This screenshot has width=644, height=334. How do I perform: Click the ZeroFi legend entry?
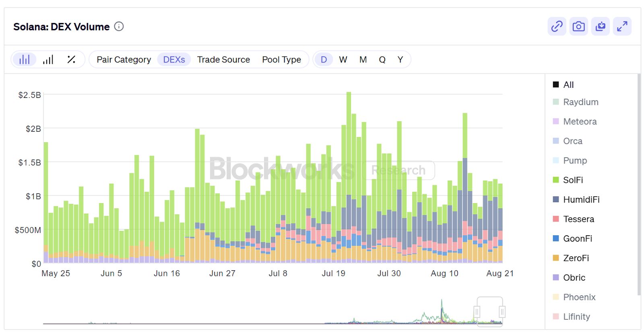click(x=571, y=258)
